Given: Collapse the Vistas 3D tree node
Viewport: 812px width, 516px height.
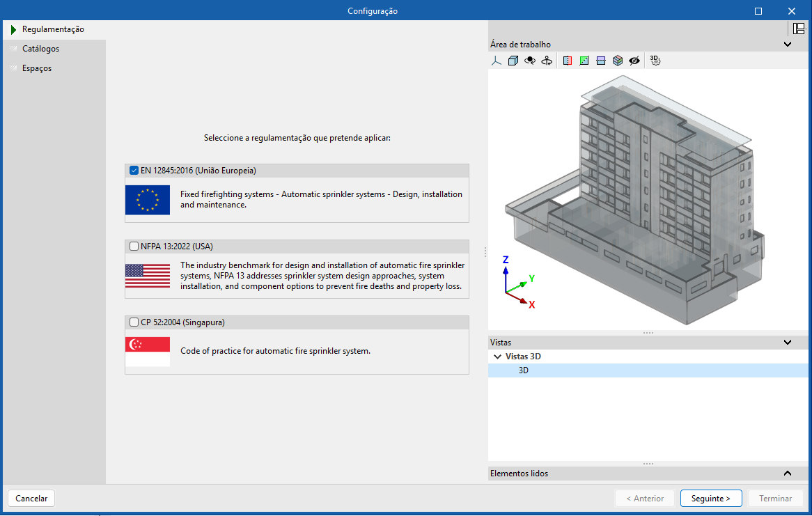Looking at the screenshot, I should (x=497, y=357).
